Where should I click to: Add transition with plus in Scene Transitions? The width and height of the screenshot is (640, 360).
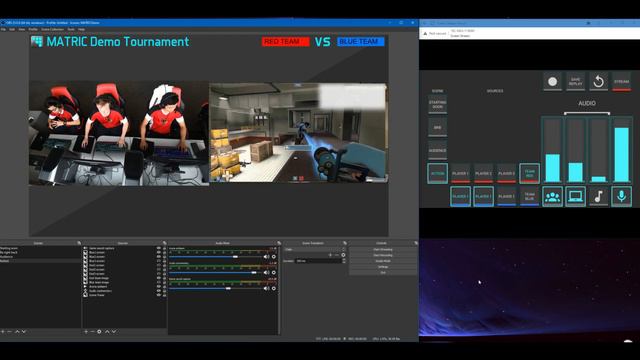(330, 255)
